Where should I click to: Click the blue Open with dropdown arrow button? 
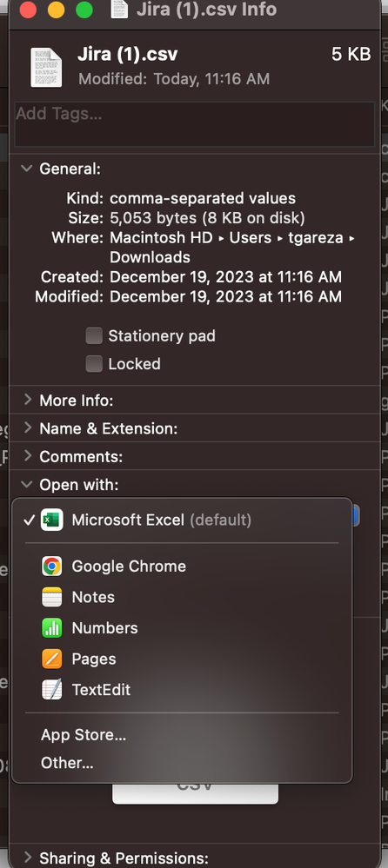[x=356, y=516]
